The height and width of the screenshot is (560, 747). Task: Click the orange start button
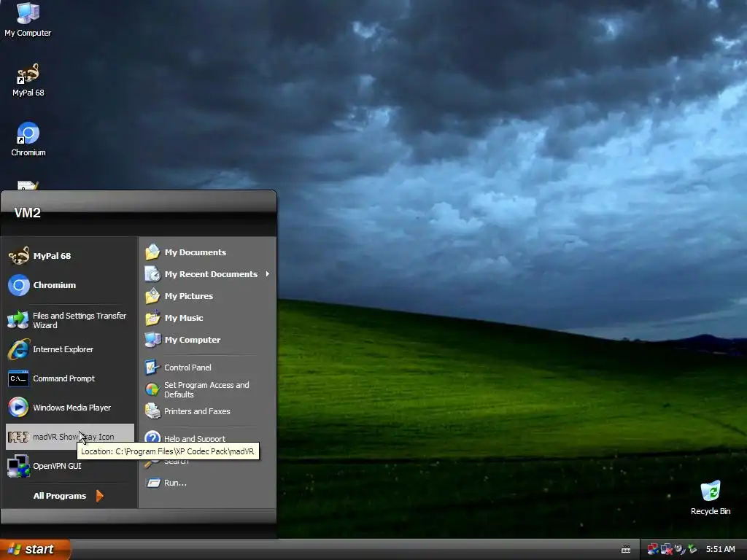(x=35, y=549)
